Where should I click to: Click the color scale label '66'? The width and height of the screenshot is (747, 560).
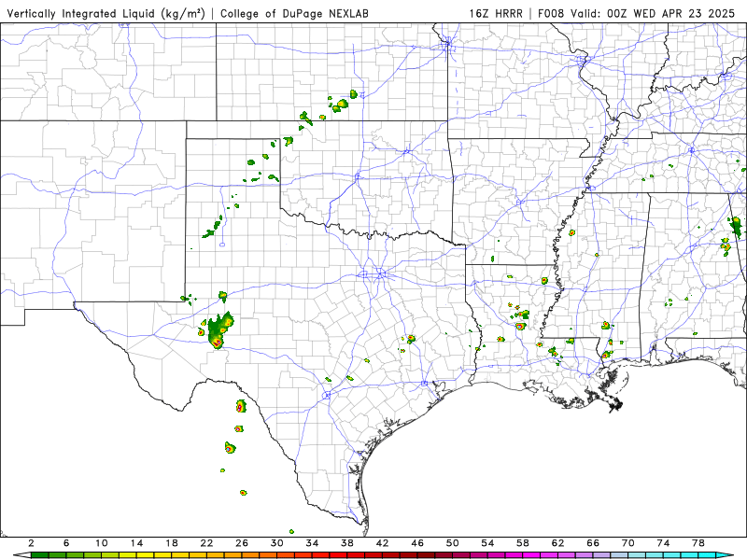[593, 543]
